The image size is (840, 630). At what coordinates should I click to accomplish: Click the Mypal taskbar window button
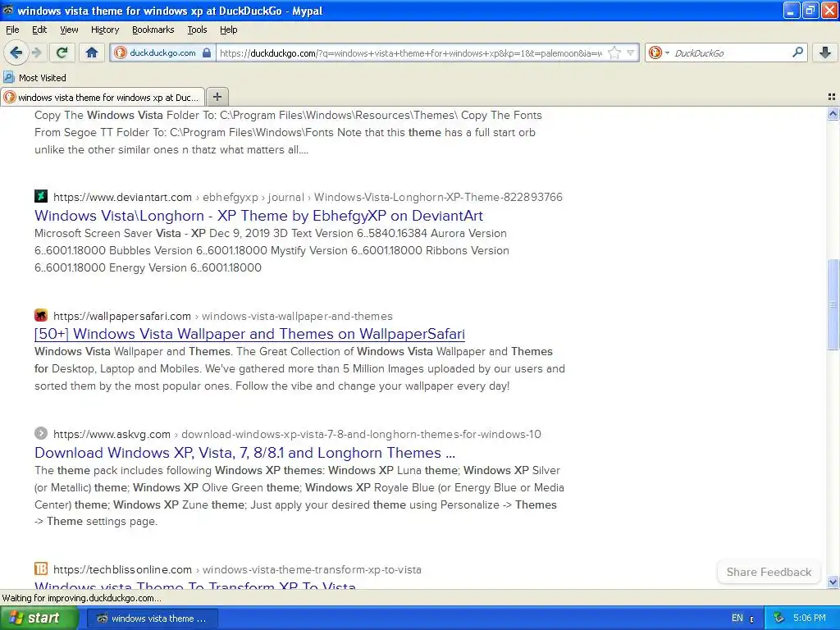[152, 619]
